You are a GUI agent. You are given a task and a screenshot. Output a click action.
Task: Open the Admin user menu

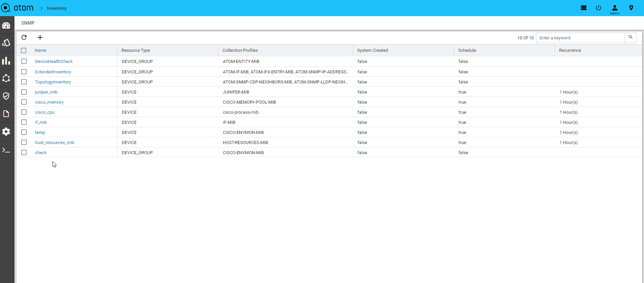[x=615, y=9]
